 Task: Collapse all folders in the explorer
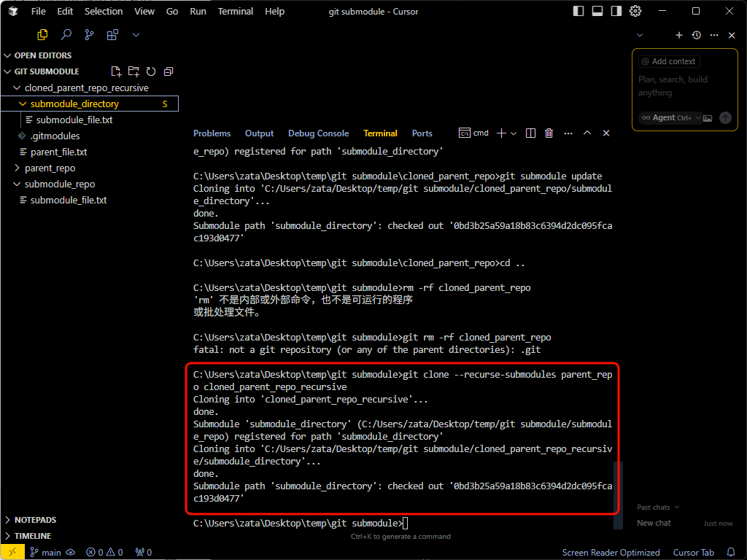point(169,71)
